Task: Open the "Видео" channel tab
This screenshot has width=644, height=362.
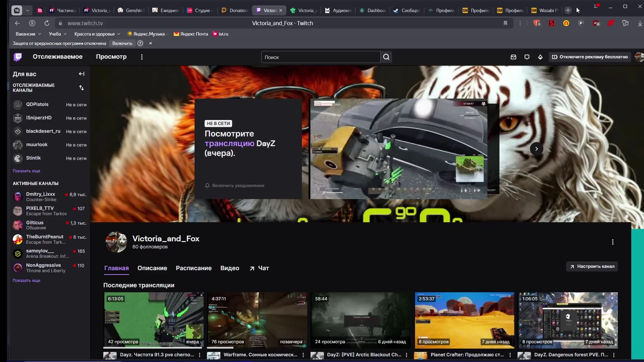Action: [x=230, y=268]
